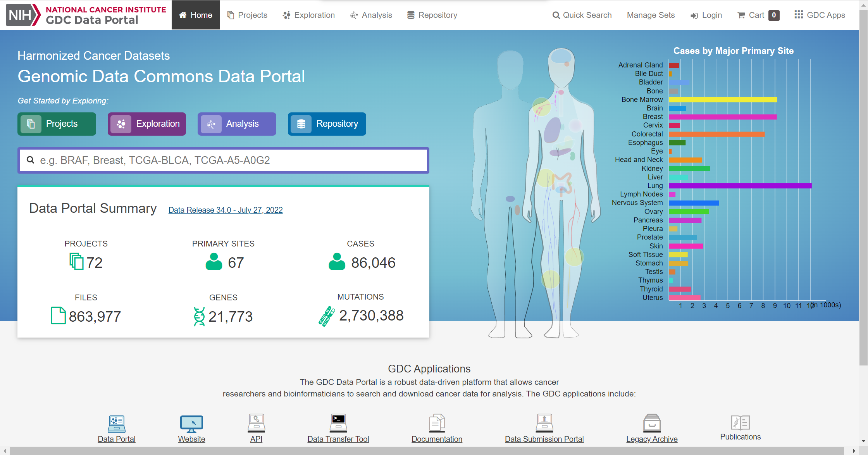
Task: Click the Legacy Archive box icon
Action: [x=652, y=423]
